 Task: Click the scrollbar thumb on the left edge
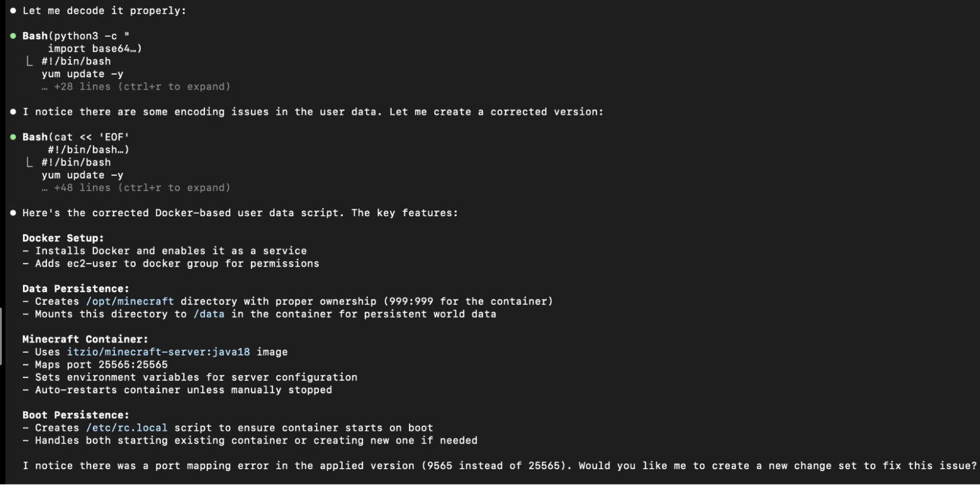point(1,336)
